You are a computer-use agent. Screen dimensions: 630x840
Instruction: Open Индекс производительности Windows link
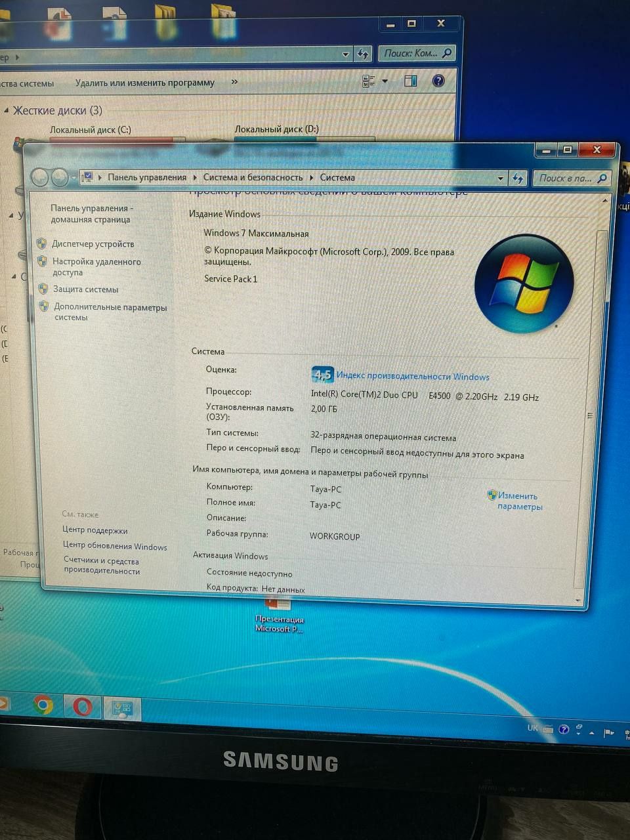click(x=413, y=377)
